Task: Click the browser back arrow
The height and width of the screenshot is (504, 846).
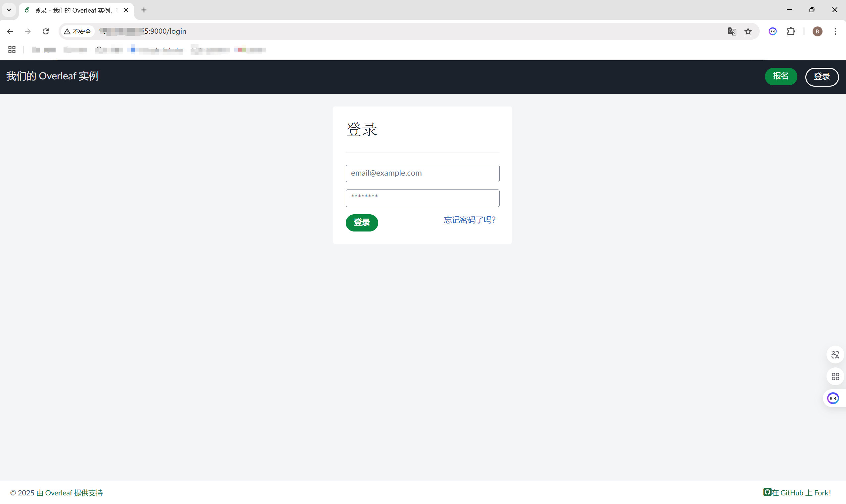Action: 10,31
